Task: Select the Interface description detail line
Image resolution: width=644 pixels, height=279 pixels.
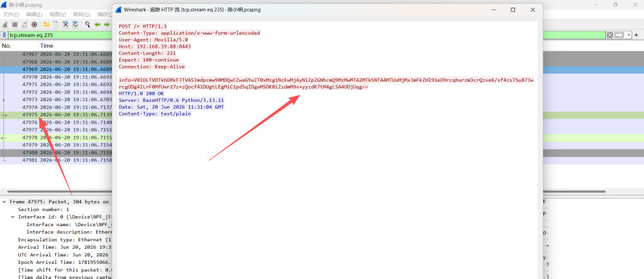Action: click(69, 232)
